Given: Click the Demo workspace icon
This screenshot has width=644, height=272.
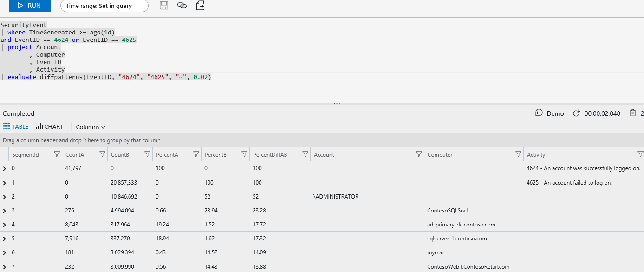Looking at the screenshot, I should (539, 113).
